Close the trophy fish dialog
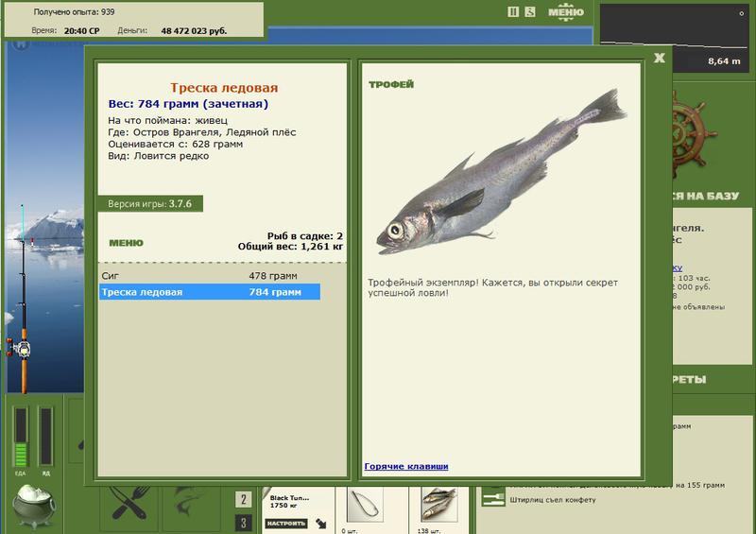Viewport: 756px width, 534px height. tap(660, 59)
